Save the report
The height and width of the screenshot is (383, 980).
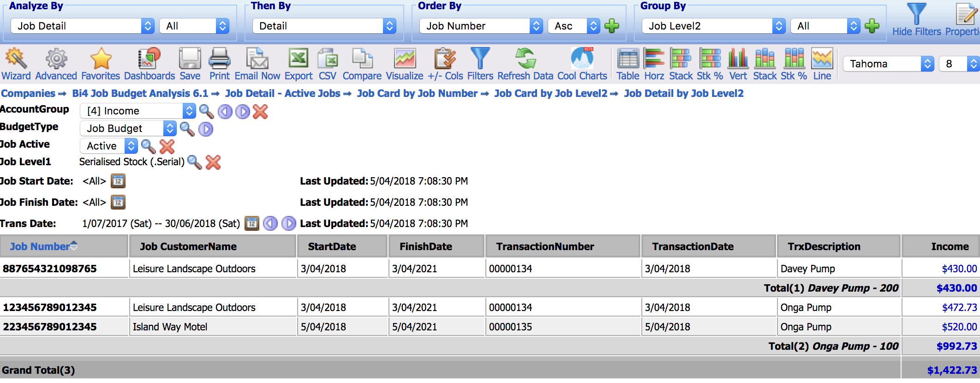tap(190, 65)
